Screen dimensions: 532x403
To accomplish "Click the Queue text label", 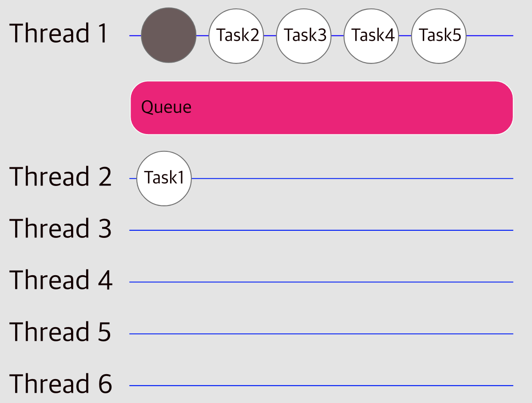I will (x=166, y=107).
